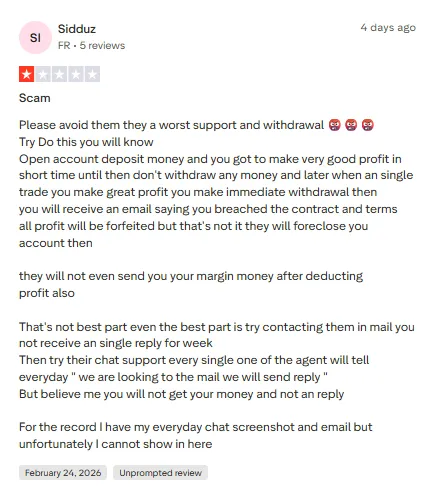
Task: Click the first angry face emoji
Action: point(334,125)
